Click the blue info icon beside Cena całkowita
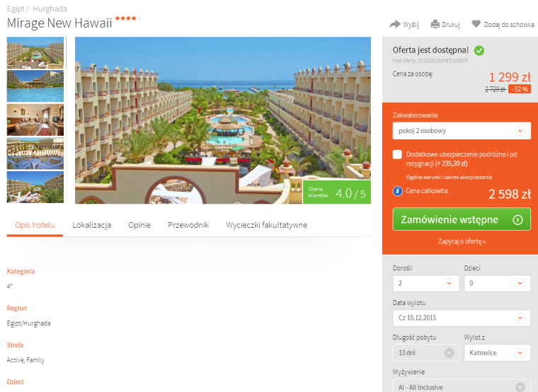Viewport: 538px width, 392px height. [397, 191]
